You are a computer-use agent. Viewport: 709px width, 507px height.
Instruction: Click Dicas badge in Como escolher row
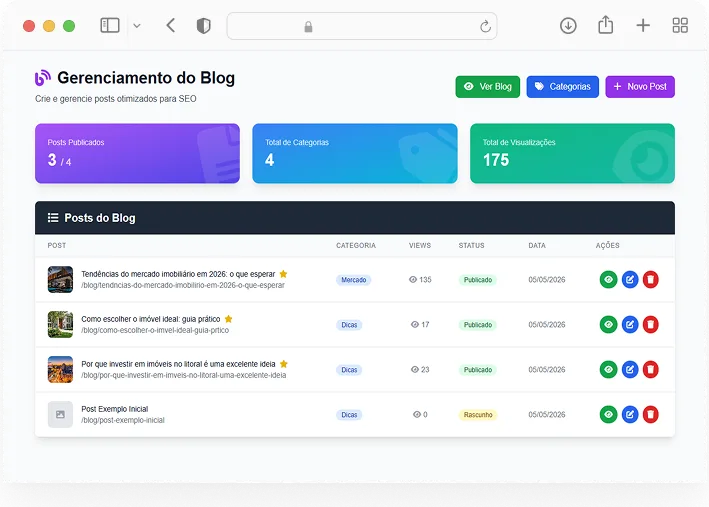pos(349,325)
